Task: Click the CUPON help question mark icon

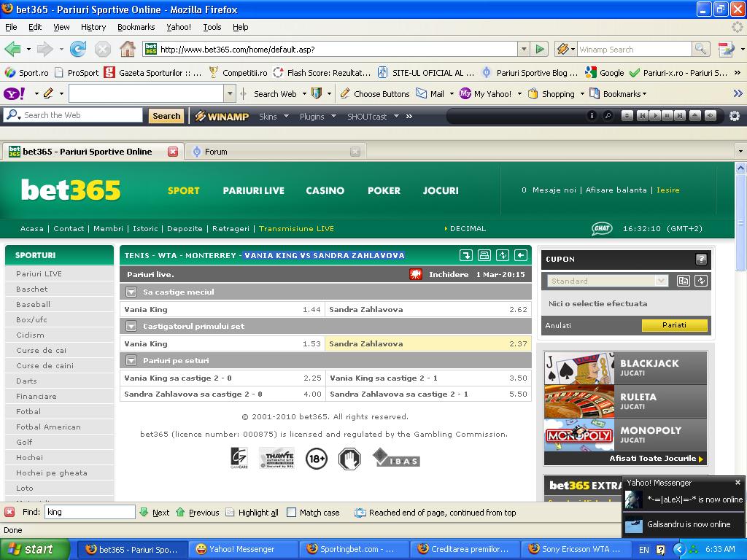Action: [x=701, y=259]
